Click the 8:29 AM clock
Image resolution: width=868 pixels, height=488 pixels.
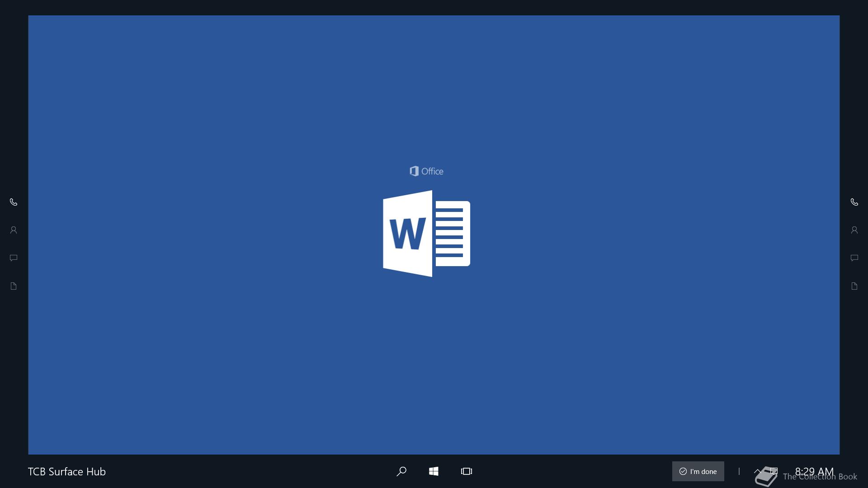click(x=814, y=471)
